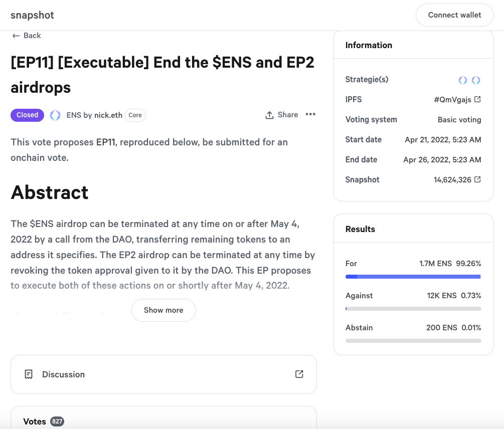The image size is (504, 429).
Task: Click the back arrow icon
Action: point(16,36)
